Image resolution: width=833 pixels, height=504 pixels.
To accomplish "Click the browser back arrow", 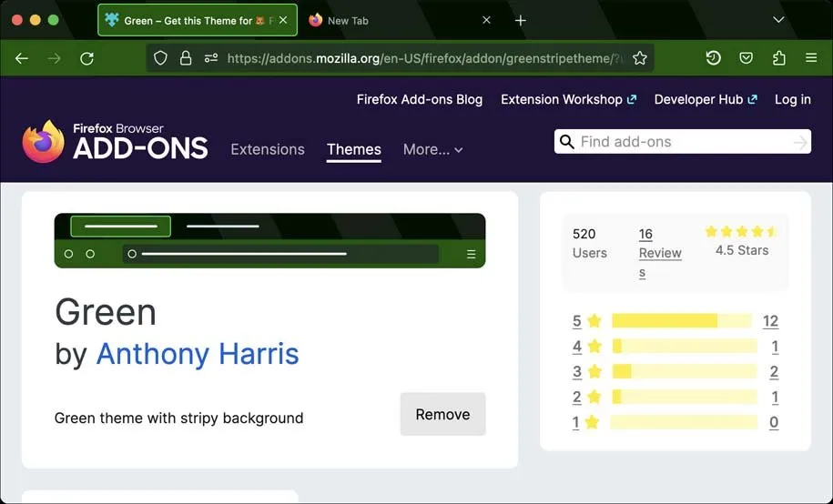I will click(x=22, y=58).
